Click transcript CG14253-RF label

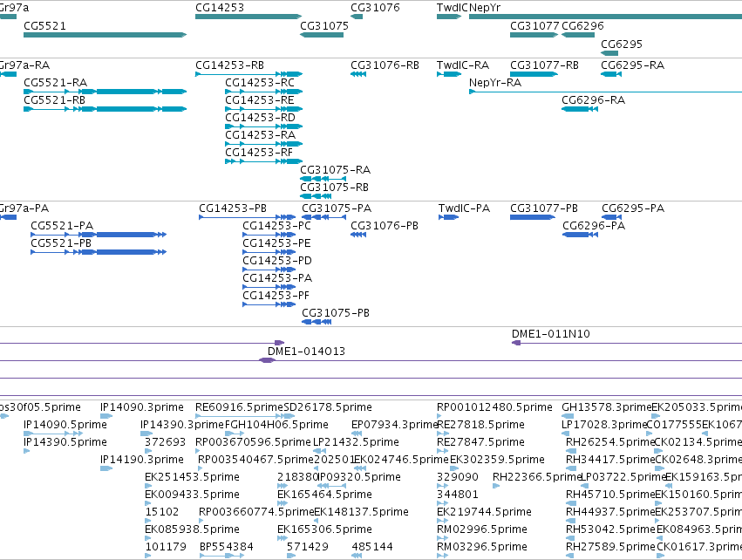click(x=259, y=153)
